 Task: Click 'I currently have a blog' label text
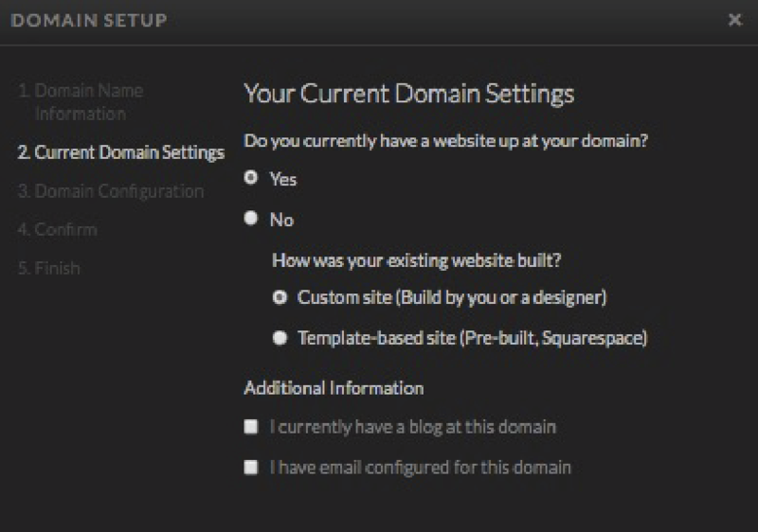click(x=413, y=427)
